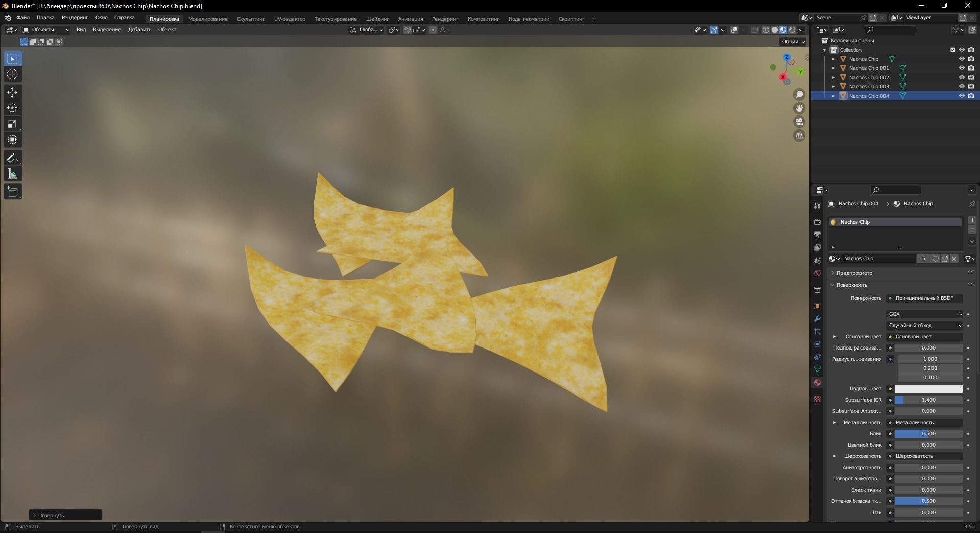Open the Глоба... orientation dropdown

(367, 30)
